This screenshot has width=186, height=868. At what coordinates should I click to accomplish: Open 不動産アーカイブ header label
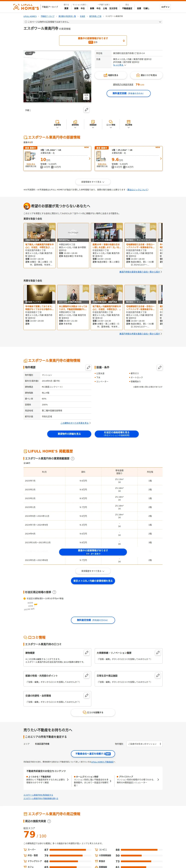pyautogui.click(x=50, y=7)
